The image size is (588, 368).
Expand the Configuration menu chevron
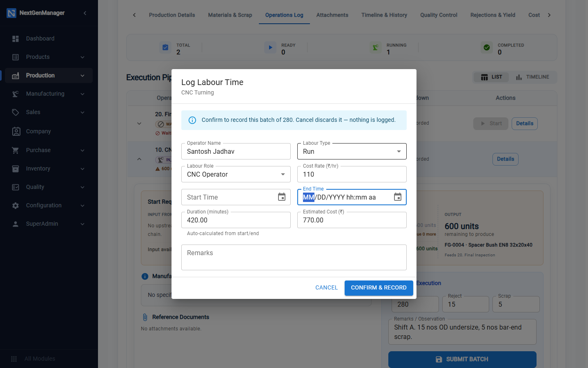coord(82,206)
